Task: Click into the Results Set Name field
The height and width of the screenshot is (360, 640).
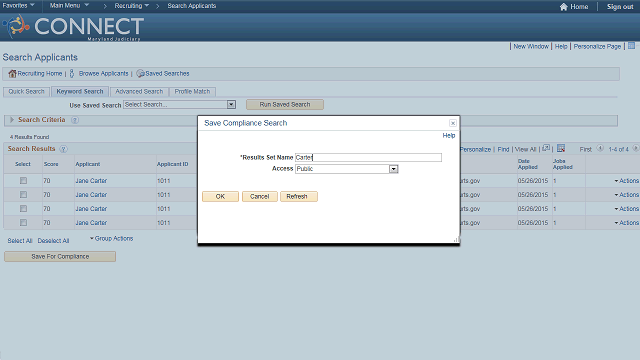Action: 368,157
